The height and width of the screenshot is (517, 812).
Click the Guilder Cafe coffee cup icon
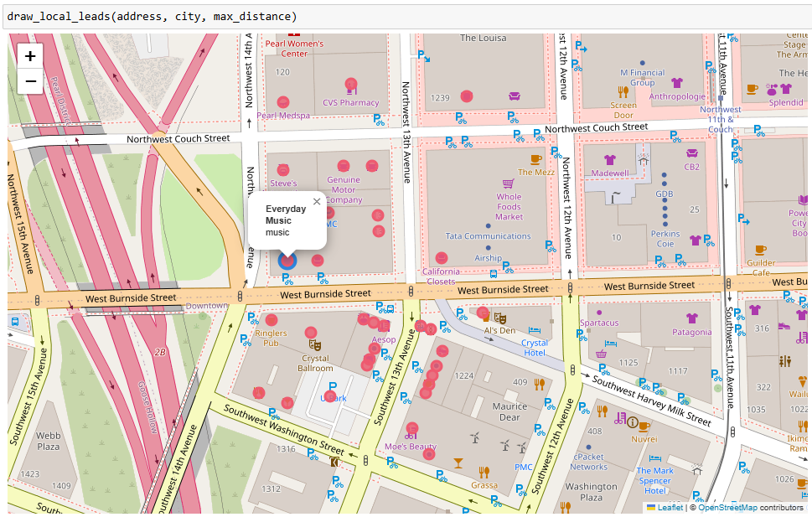pos(761,251)
